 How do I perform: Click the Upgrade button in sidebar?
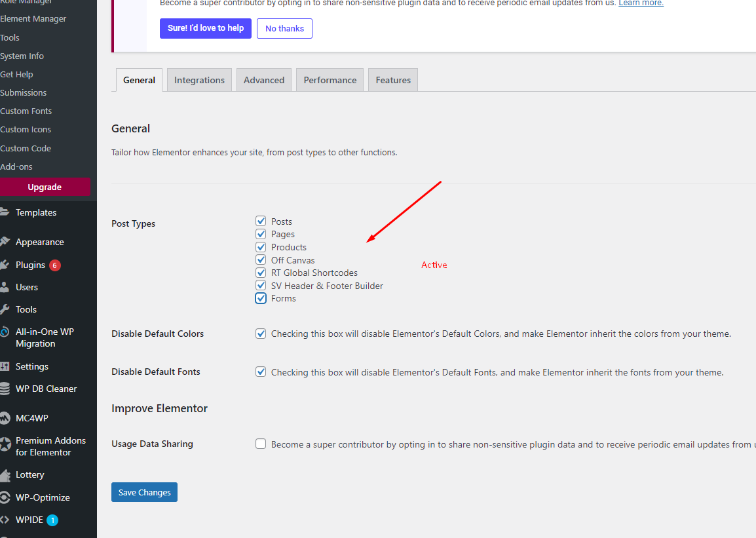tap(45, 187)
